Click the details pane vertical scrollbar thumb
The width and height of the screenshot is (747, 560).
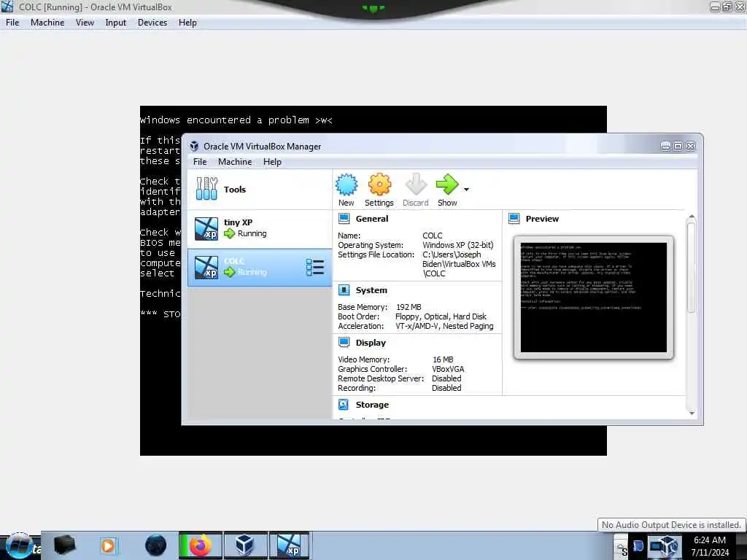click(x=692, y=267)
